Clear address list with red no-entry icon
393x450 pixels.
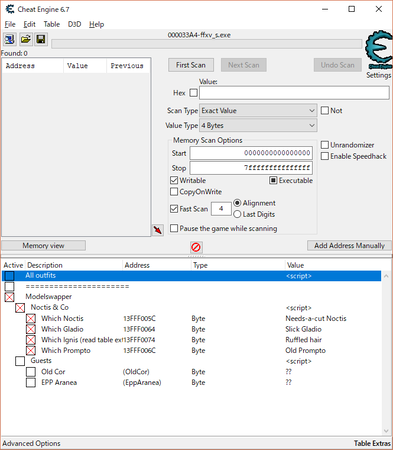196,247
